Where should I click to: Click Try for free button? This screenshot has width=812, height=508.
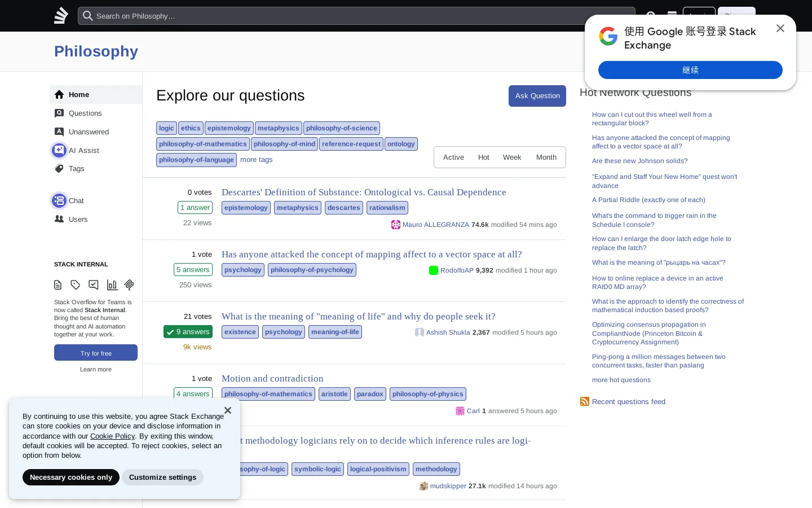(96, 353)
